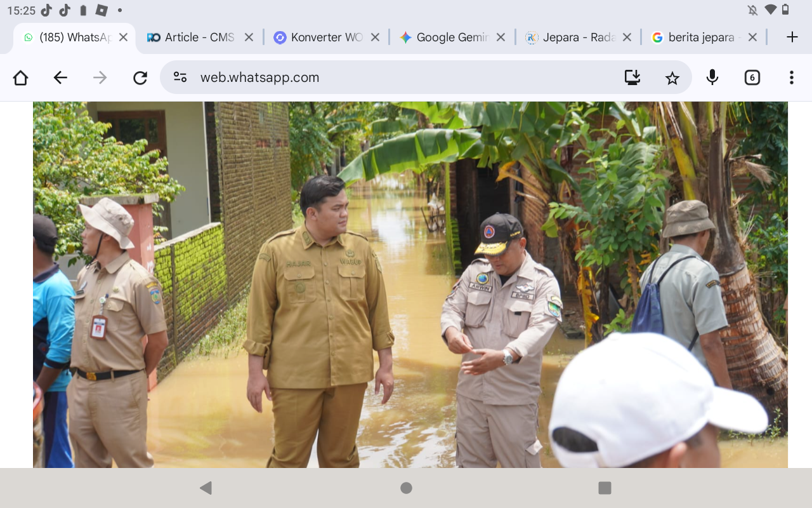
Task: Go back to the previous page
Action: click(x=60, y=77)
